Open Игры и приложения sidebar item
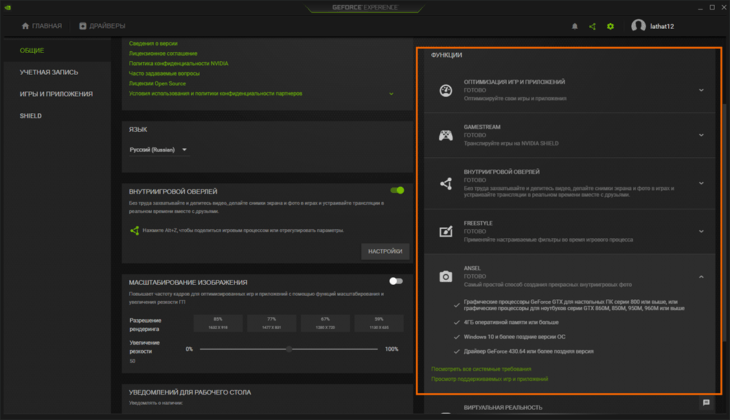 [56, 94]
